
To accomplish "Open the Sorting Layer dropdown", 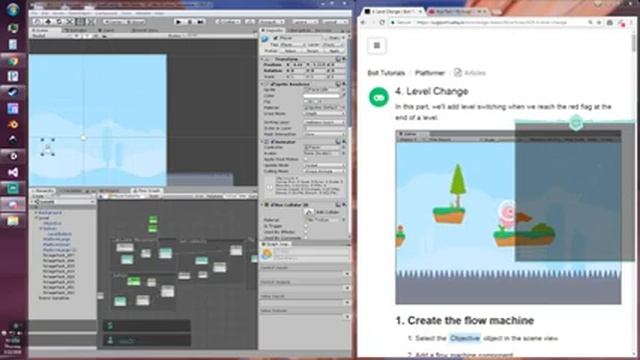I will pyautogui.click(x=324, y=122).
